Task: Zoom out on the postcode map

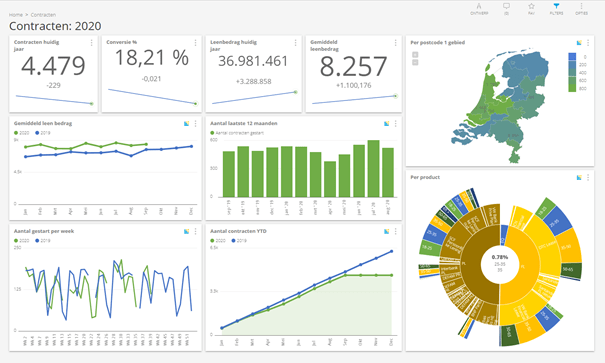Action: (x=415, y=62)
